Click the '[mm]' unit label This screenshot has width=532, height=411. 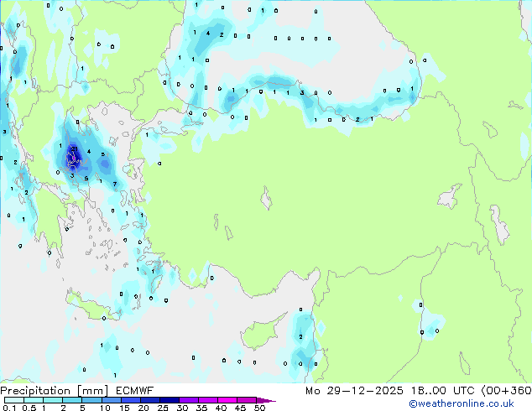pos(93,391)
